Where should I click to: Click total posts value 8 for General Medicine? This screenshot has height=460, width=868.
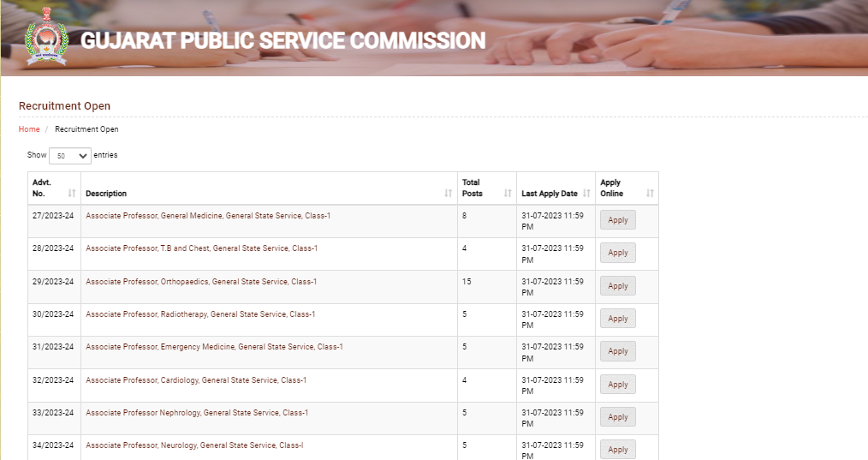pos(465,216)
